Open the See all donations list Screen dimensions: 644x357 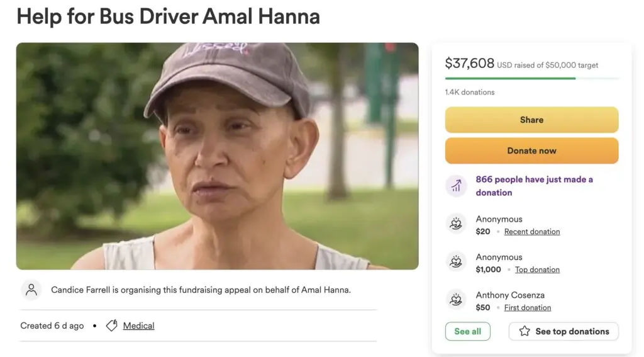pyautogui.click(x=468, y=331)
